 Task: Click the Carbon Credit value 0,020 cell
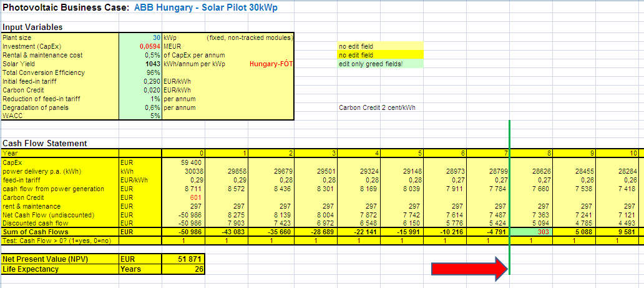pyautogui.click(x=140, y=90)
